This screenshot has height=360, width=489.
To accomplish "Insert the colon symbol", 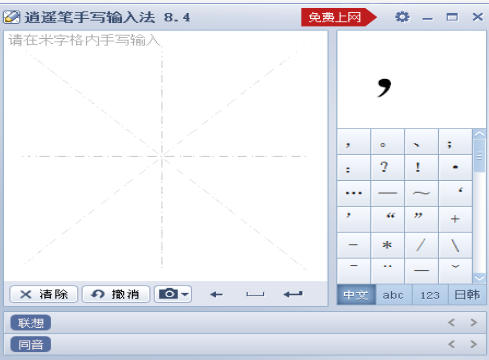I will [354, 168].
